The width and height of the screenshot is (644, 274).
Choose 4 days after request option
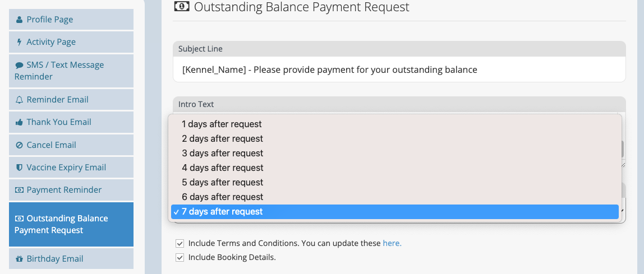(395, 168)
